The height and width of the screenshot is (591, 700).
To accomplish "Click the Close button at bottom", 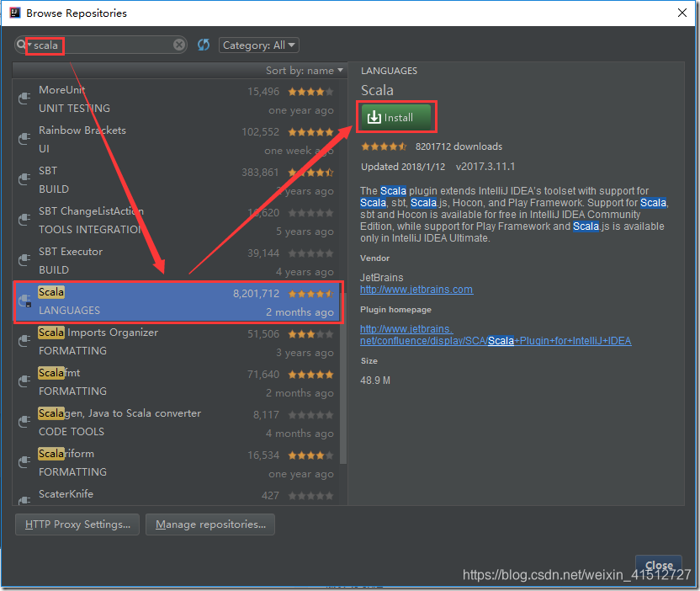I will point(659,565).
